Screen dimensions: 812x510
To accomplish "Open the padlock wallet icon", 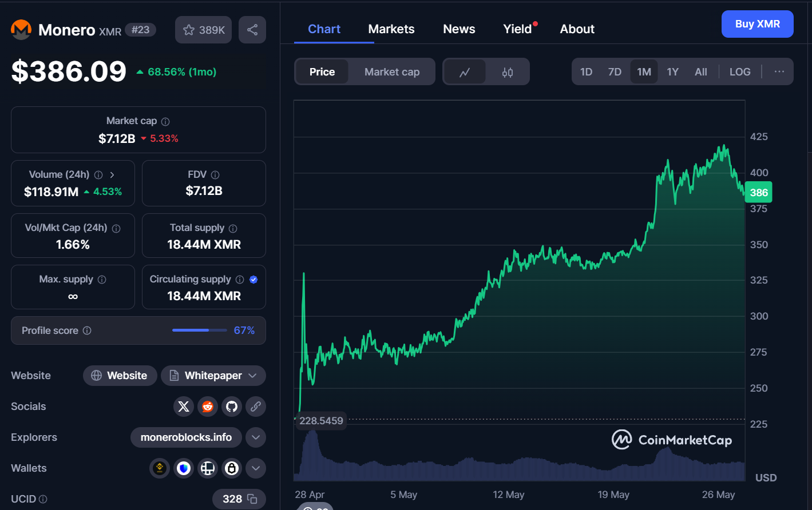I will point(232,468).
